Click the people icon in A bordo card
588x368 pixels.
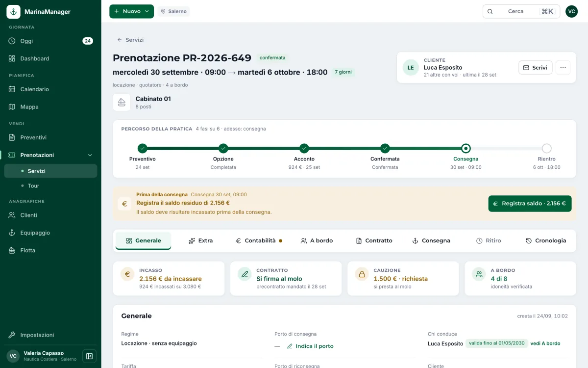(479, 274)
